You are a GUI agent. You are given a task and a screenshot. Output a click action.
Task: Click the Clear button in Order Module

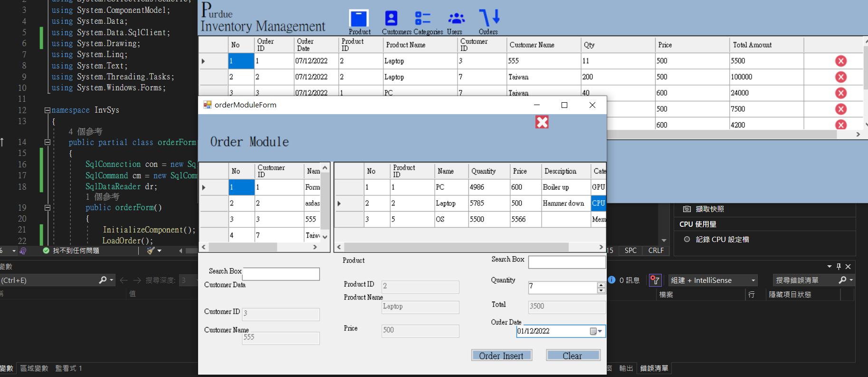click(x=572, y=356)
